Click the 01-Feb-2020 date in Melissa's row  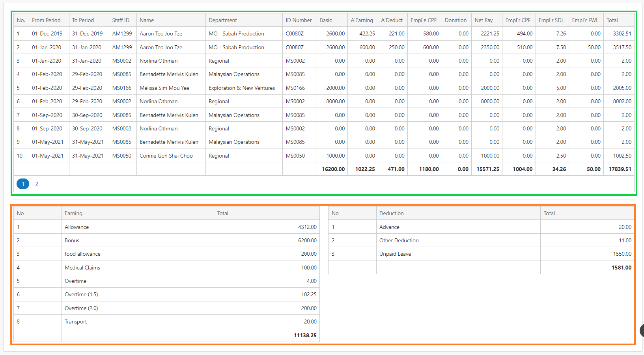[x=47, y=88]
